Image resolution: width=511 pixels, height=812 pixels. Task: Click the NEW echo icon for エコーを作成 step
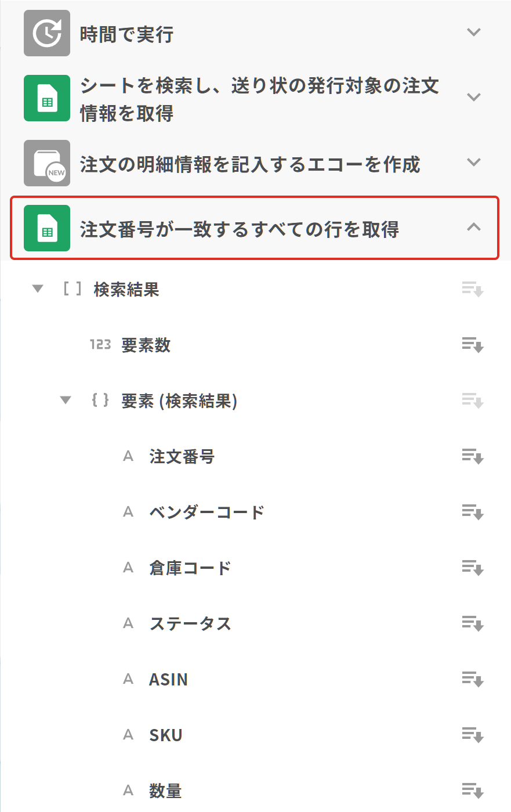coord(47,163)
